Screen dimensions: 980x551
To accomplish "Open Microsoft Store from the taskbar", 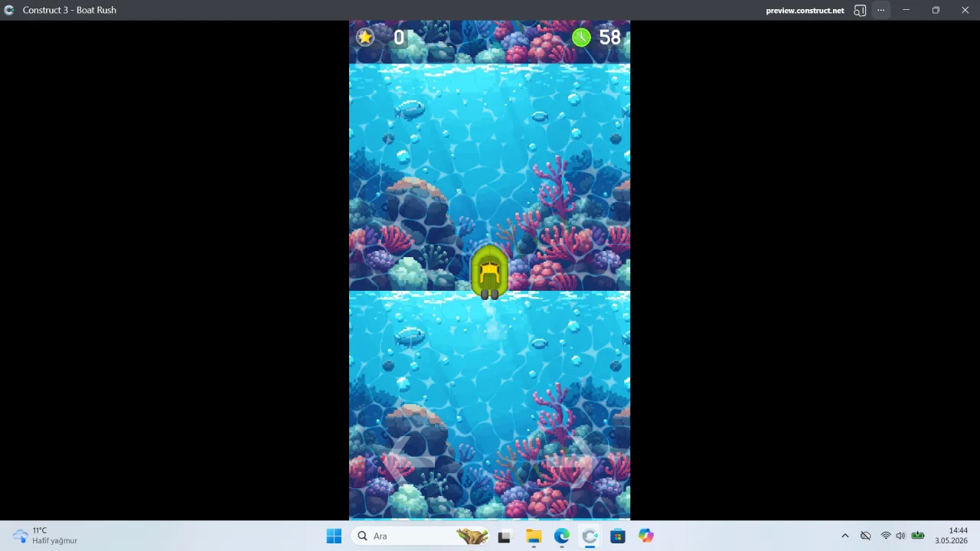I will click(618, 536).
